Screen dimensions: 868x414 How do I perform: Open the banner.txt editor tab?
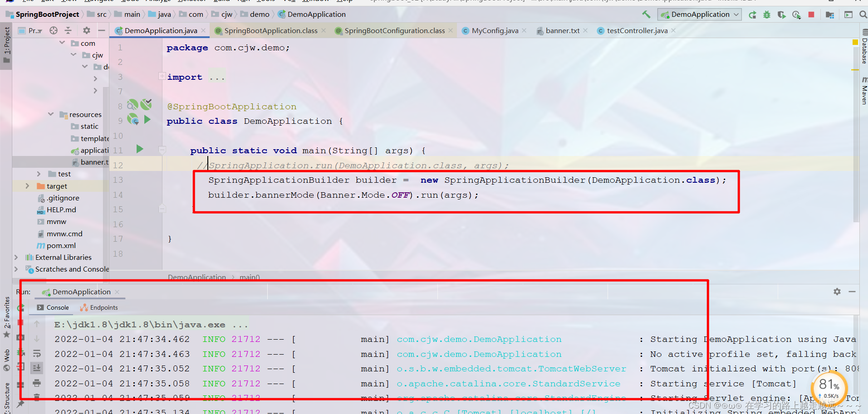pyautogui.click(x=562, y=30)
